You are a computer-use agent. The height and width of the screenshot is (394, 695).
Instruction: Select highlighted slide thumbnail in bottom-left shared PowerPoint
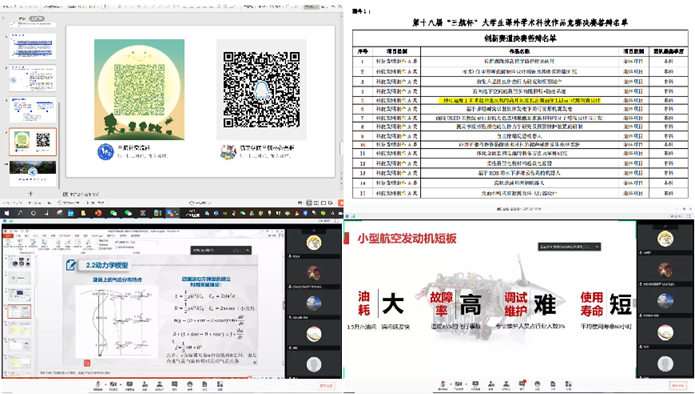pos(19,312)
